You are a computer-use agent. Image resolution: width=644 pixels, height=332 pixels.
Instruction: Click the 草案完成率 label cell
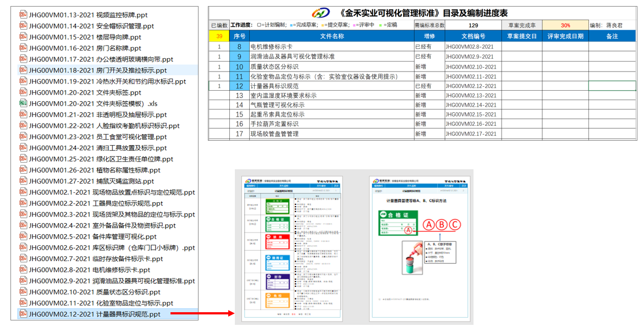(x=521, y=25)
